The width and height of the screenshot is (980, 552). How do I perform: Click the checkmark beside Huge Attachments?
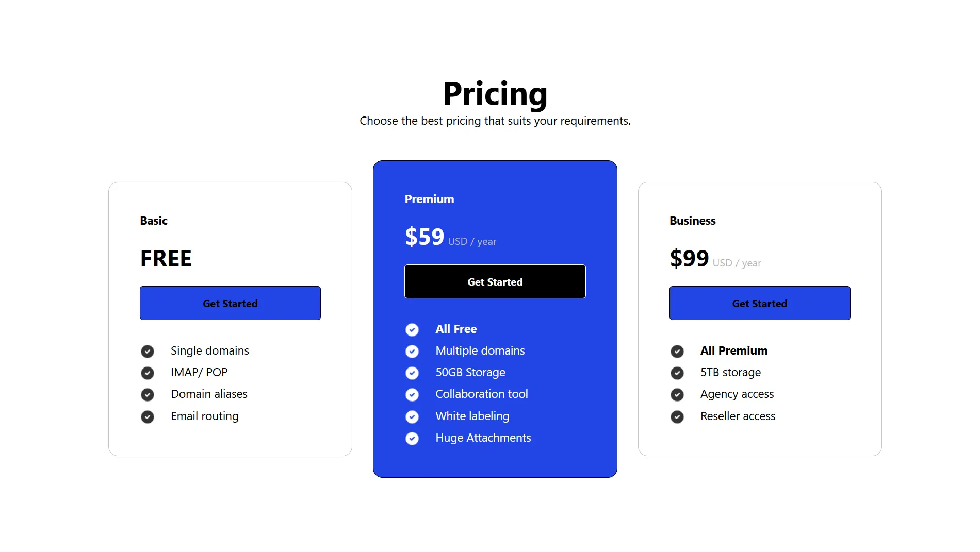tap(412, 438)
